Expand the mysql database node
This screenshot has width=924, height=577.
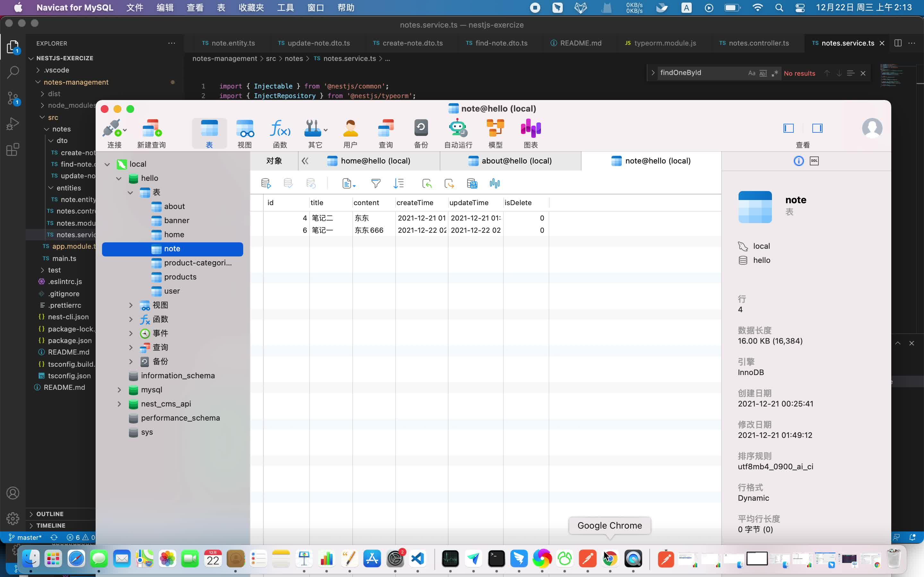pyautogui.click(x=119, y=389)
